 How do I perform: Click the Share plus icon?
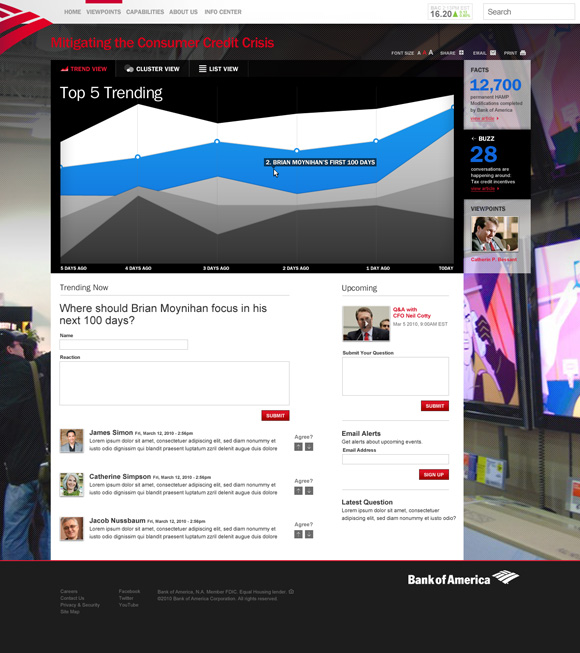click(x=461, y=52)
